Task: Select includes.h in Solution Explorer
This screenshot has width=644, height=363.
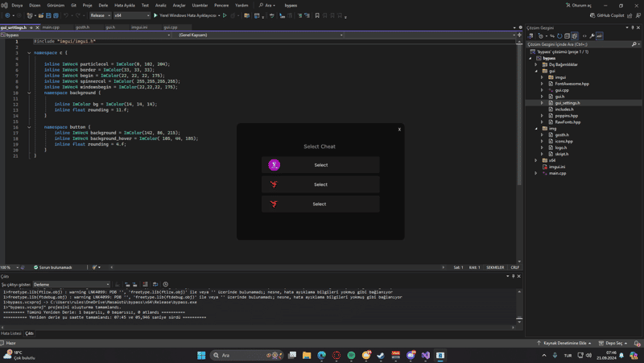Action: (x=564, y=109)
